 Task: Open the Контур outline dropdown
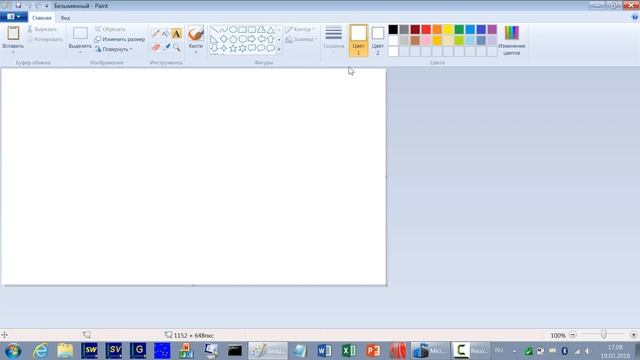(300, 29)
